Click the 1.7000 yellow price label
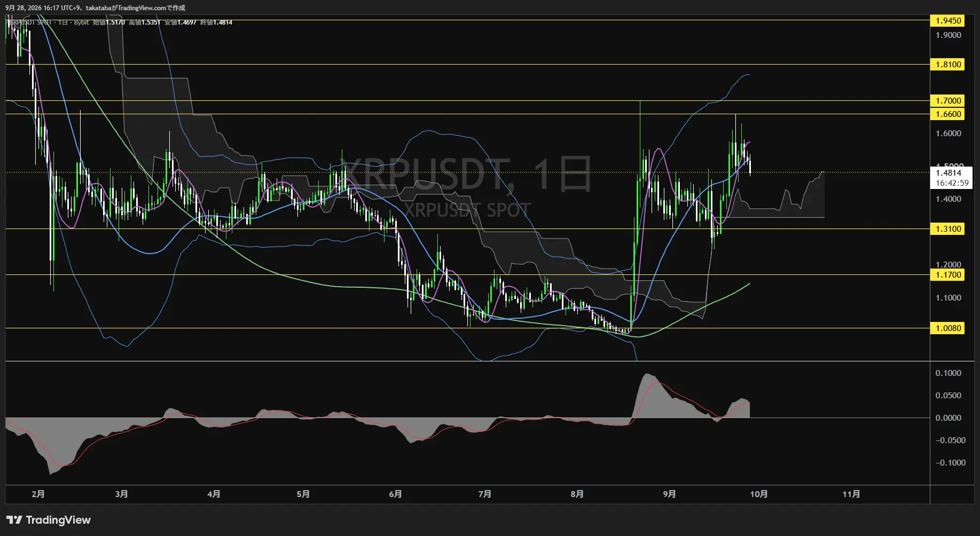Viewport: 980px width, 536px height. tap(947, 100)
